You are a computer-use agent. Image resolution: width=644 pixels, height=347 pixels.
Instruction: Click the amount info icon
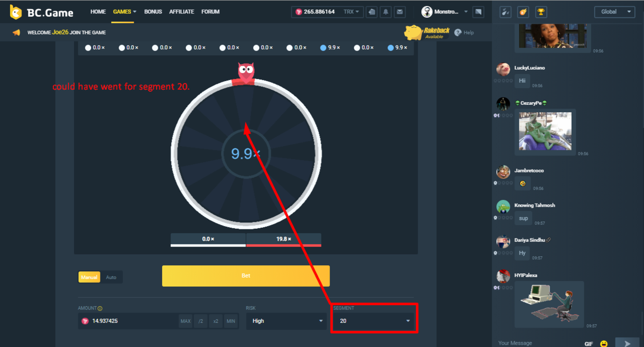coord(100,308)
